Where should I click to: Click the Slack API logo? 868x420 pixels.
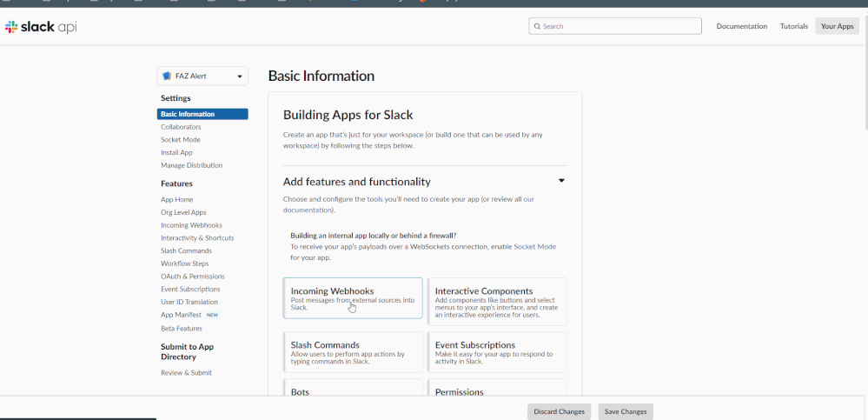coord(41,27)
